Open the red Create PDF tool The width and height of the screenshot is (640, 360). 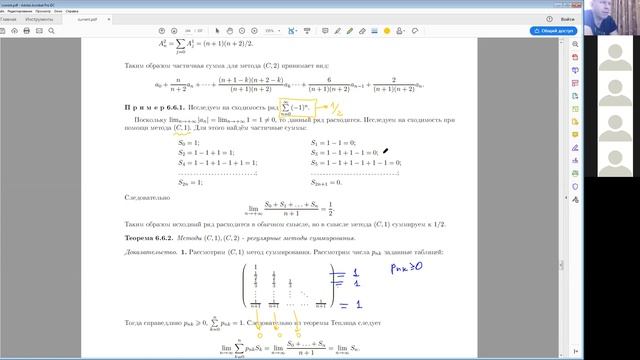tap(575, 57)
